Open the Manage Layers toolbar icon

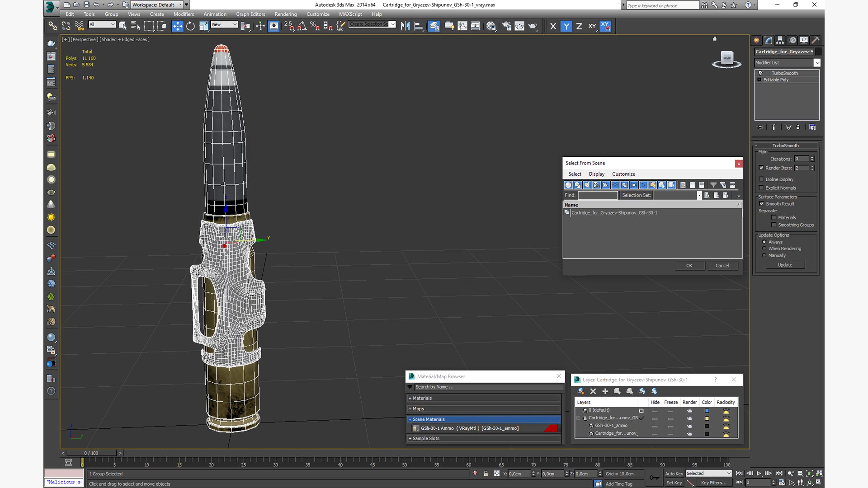[434, 26]
